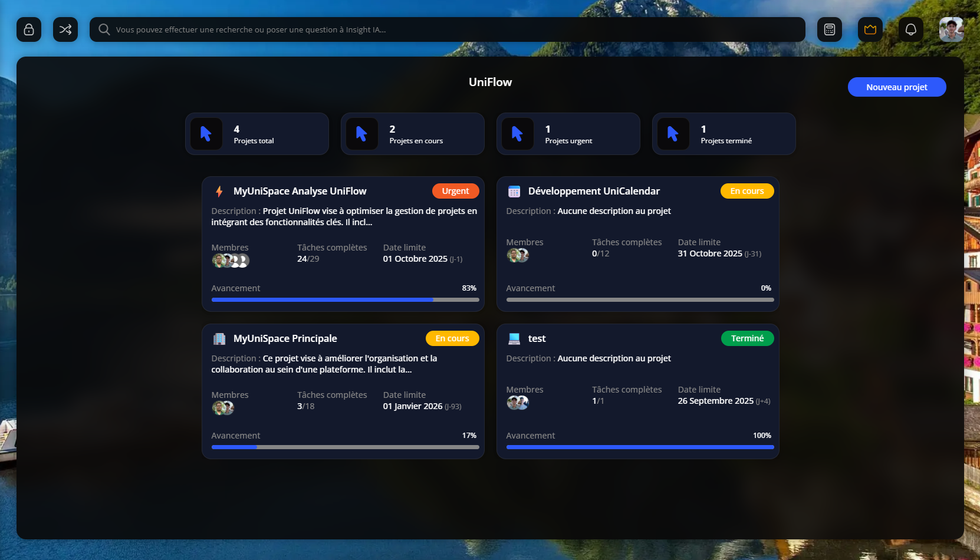Open the calculator icon in top bar
Viewport: 980px width, 560px height.
click(829, 29)
